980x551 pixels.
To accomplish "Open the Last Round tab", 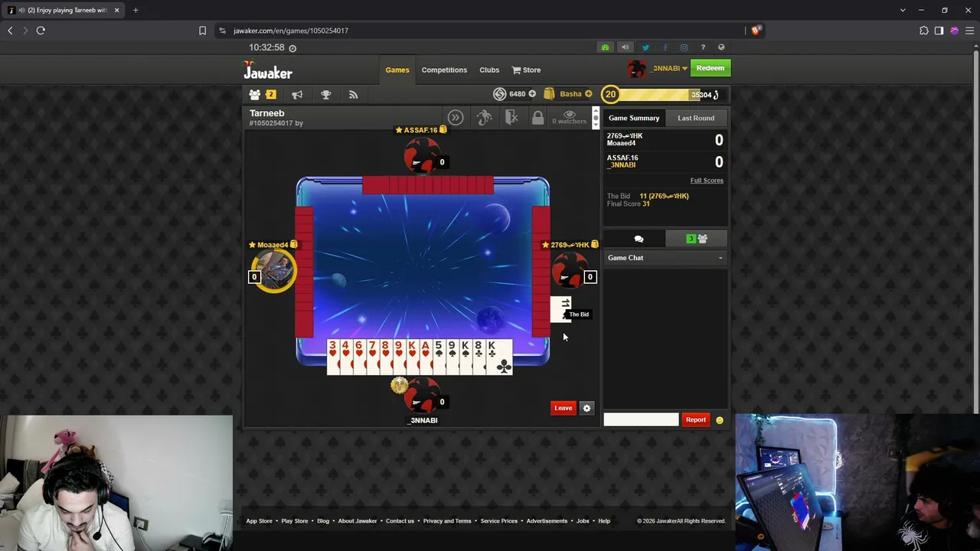I will click(696, 118).
